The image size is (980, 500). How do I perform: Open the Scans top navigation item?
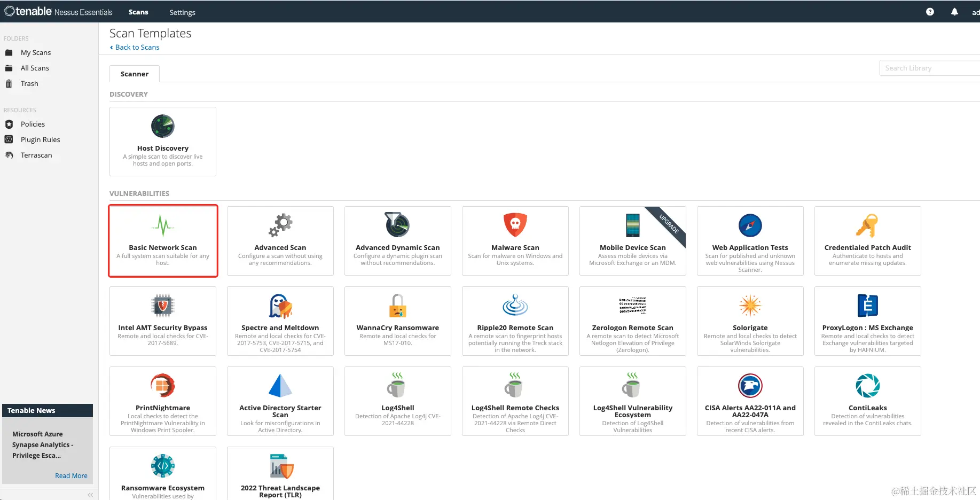[x=138, y=12]
